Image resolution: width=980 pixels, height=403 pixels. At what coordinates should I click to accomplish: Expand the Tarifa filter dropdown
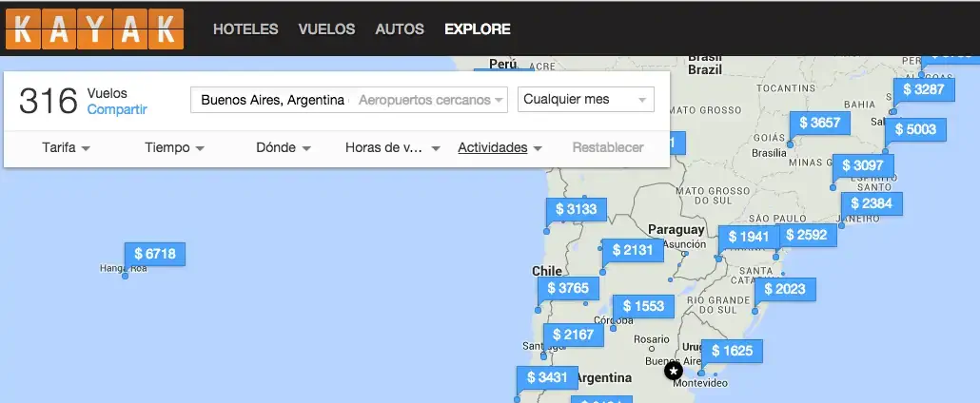66,148
